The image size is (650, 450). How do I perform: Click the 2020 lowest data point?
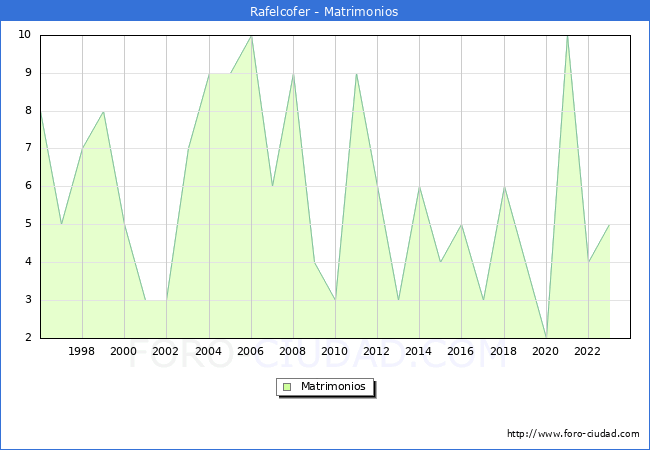click(x=546, y=338)
